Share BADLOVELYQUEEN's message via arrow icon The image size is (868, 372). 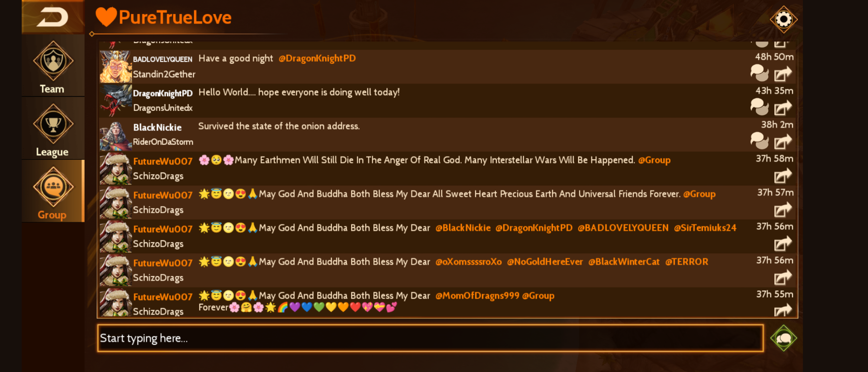[x=783, y=74]
